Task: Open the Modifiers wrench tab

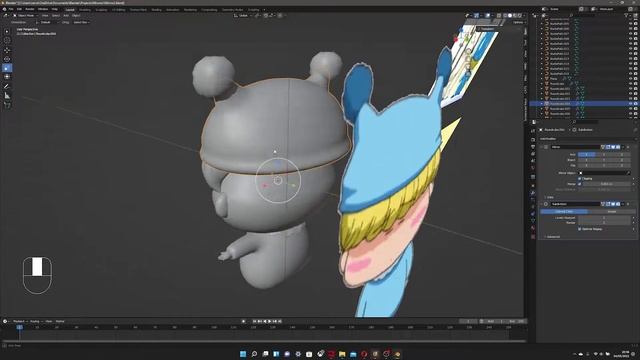Action: pyautogui.click(x=533, y=193)
